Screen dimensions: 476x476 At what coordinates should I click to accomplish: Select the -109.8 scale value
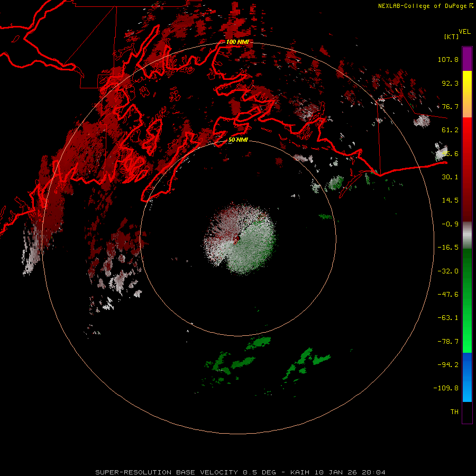[446, 388]
